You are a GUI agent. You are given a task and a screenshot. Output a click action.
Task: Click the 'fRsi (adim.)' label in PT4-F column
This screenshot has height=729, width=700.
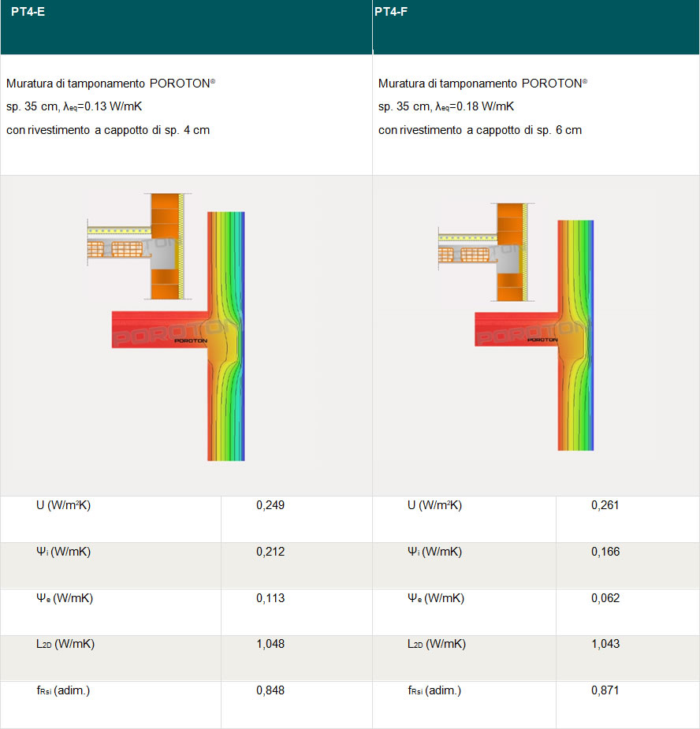(434, 691)
